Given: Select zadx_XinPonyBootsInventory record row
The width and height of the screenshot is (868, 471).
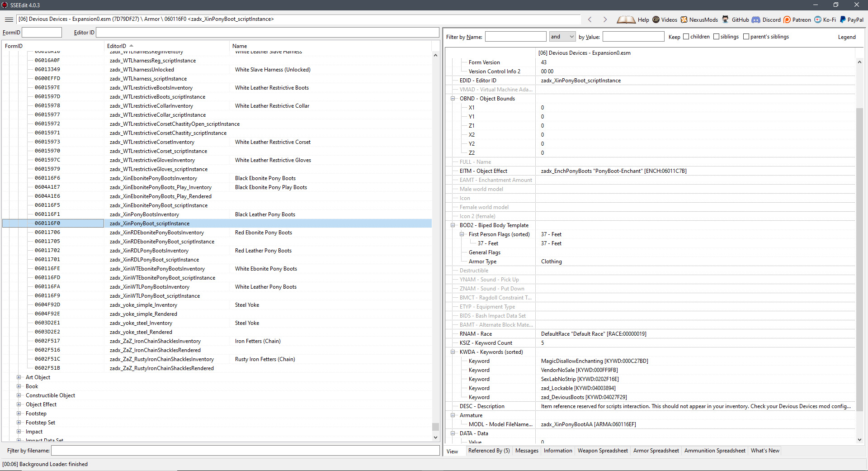Looking at the screenshot, I should coord(217,214).
